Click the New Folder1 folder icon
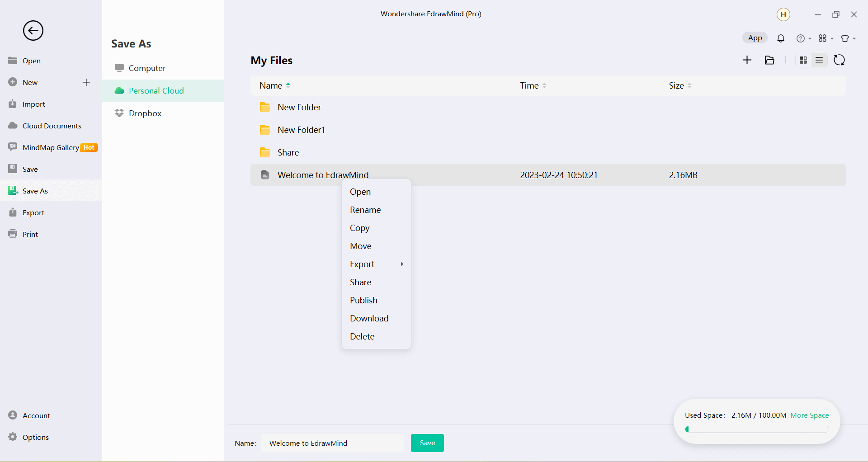The height and width of the screenshot is (462, 868). [265, 130]
